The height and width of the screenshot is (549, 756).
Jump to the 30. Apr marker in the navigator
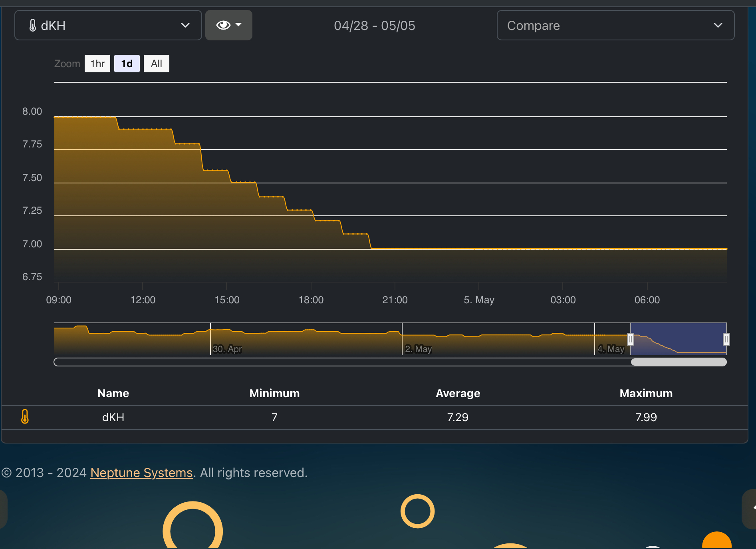click(x=227, y=349)
